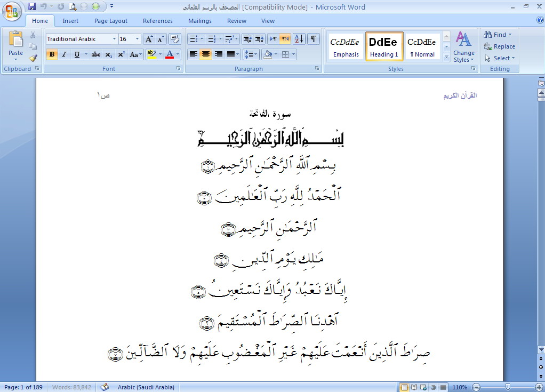
Task: Open the Change Case dropdown
Action: 135,54
